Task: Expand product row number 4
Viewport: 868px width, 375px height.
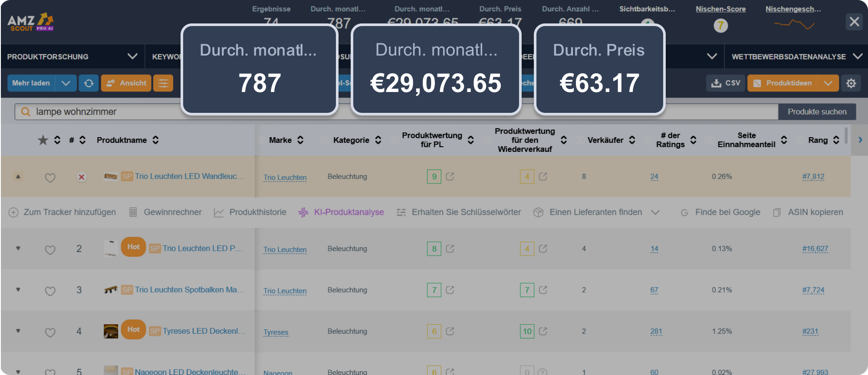Action: point(18,331)
